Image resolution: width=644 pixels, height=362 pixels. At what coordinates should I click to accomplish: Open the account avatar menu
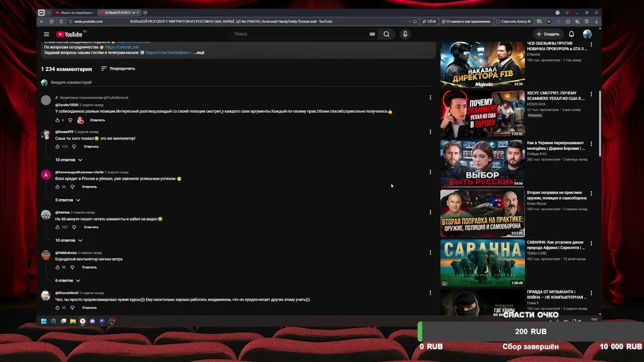(x=587, y=34)
